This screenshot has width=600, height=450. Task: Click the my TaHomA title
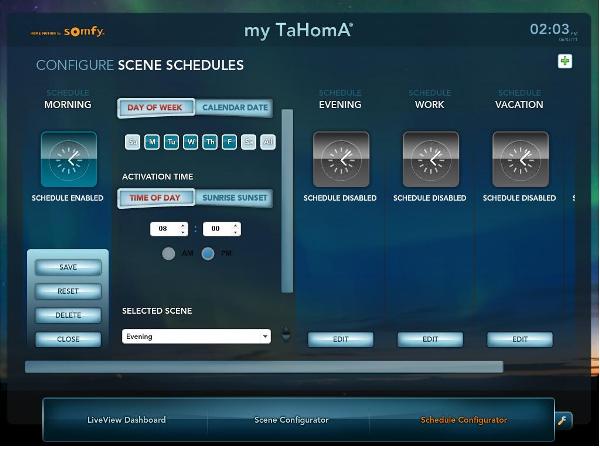(x=298, y=31)
